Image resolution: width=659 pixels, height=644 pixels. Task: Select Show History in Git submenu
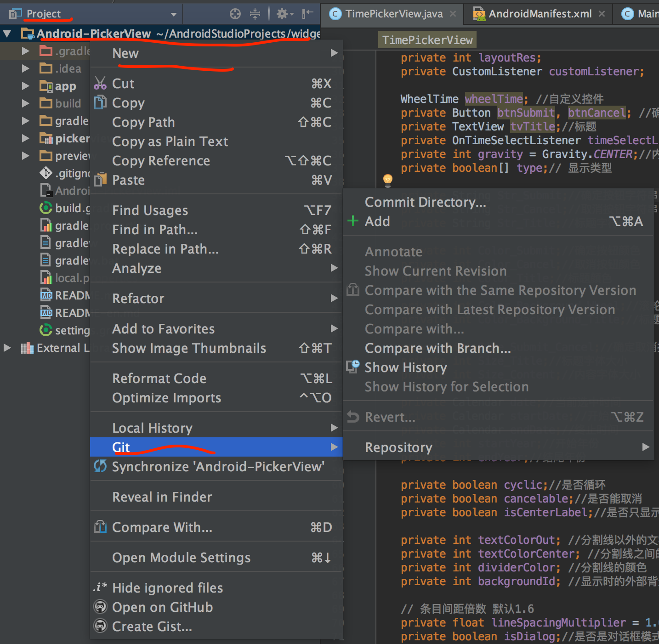(405, 367)
